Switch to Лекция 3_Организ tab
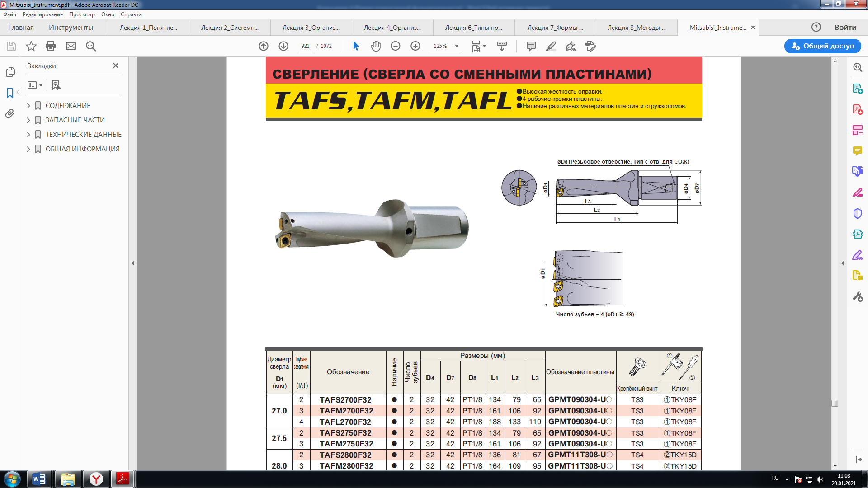Image resolution: width=868 pixels, height=488 pixels. (x=311, y=28)
